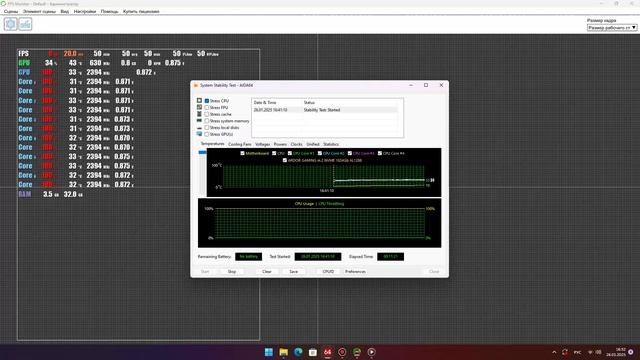Uncheck the CPU legend checkbox

coord(274,153)
